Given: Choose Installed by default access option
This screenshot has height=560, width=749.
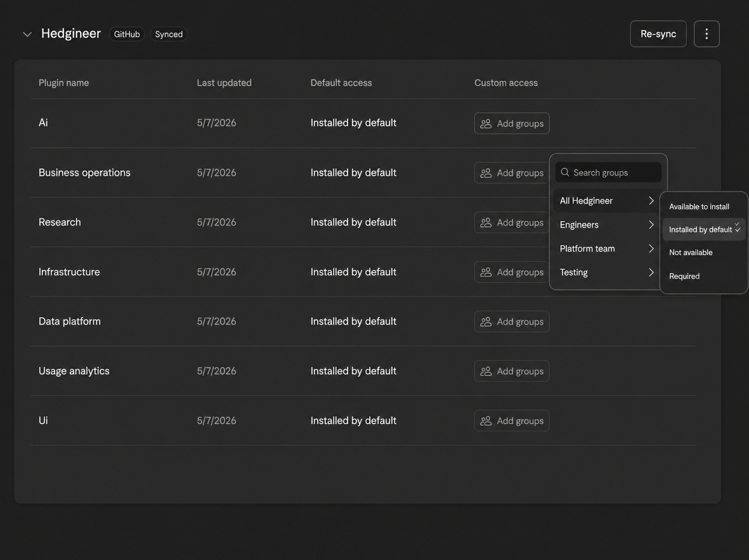Looking at the screenshot, I should (704, 230).
